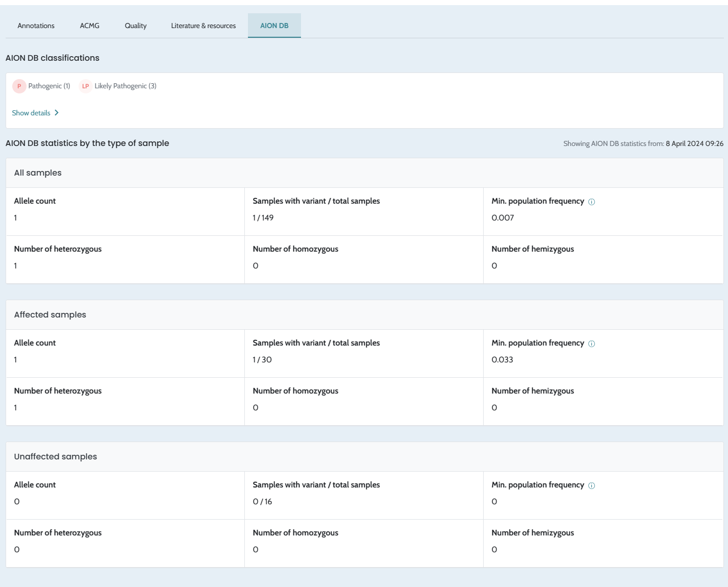Click info icon for Affected samples population frequency
Screen dimensions: 728x587
pos(591,344)
